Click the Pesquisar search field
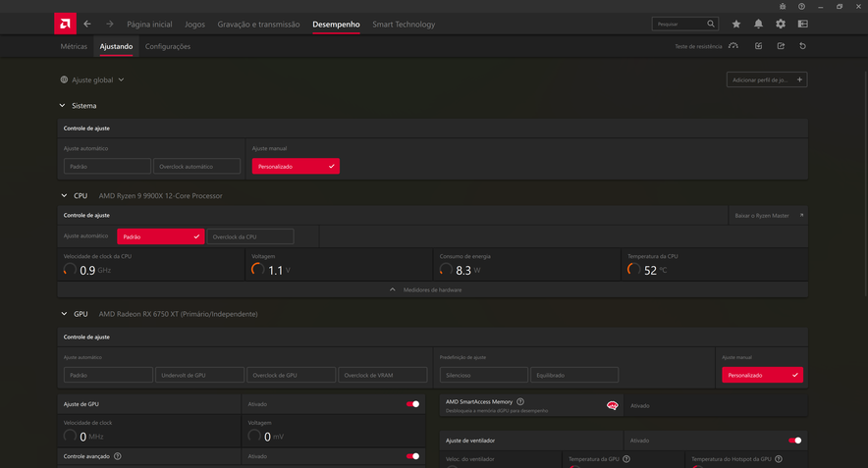Screen dimensions: 868x468 tap(685, 24)
